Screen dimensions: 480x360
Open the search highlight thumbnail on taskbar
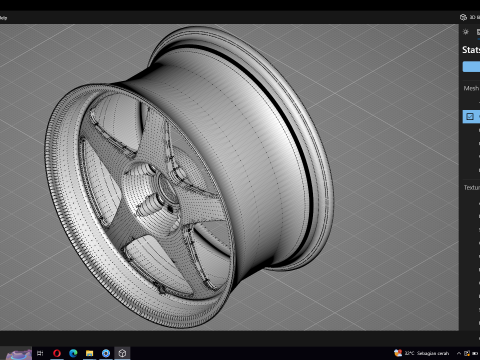point(18,354)
